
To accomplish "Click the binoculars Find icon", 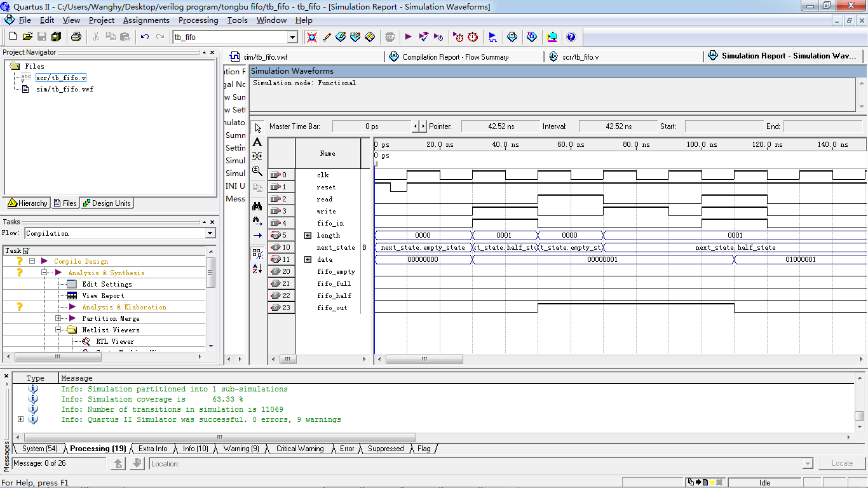I will pyautogui.click(x=257, y=206).
